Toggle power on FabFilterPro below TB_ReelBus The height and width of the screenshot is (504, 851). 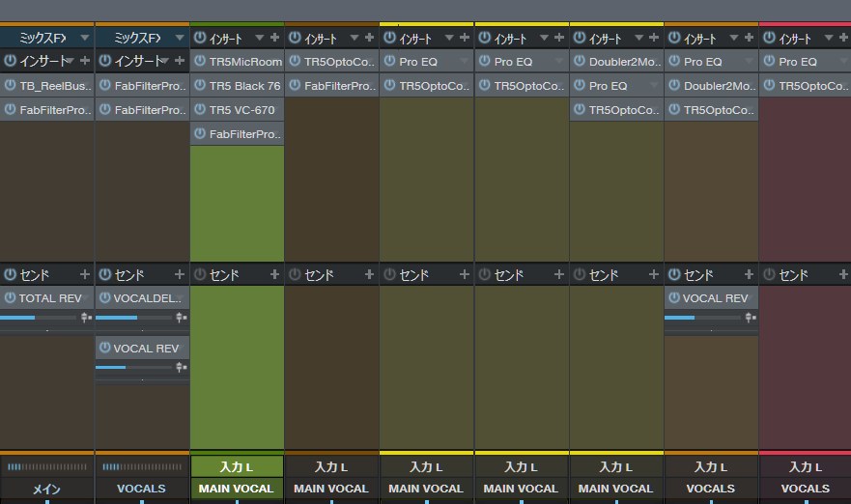(x=10, y=109)
